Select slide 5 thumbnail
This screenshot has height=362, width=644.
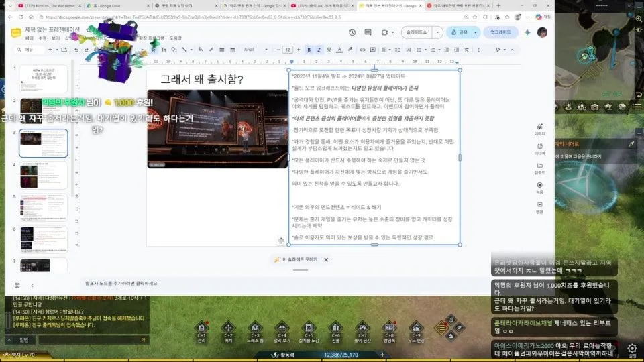coord(43,208)
